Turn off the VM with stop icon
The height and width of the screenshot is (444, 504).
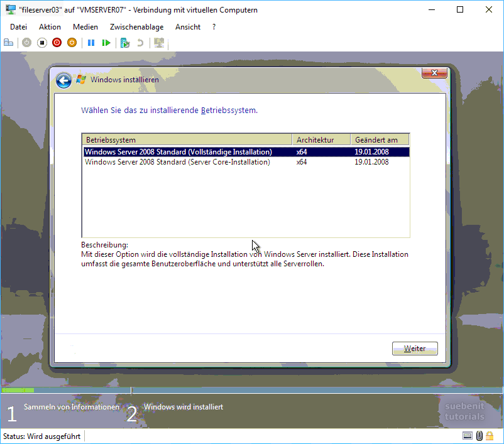coord(41,43)
